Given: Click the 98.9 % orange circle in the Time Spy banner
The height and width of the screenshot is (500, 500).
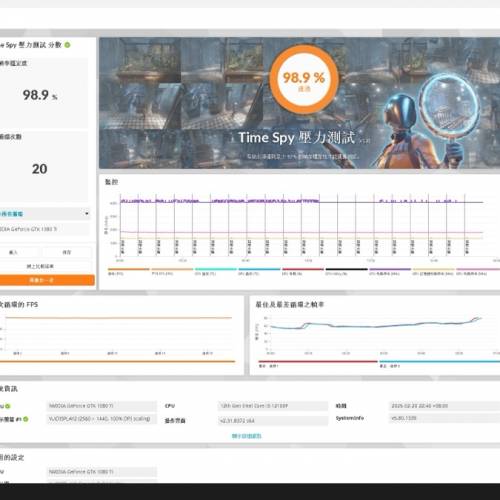Looking at the screenshot, I should 304,79.
